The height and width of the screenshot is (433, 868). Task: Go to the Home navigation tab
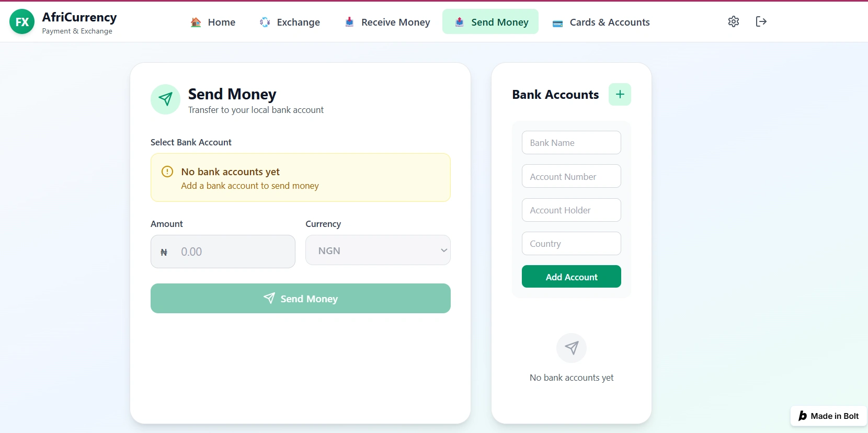(x=213, y=22)
